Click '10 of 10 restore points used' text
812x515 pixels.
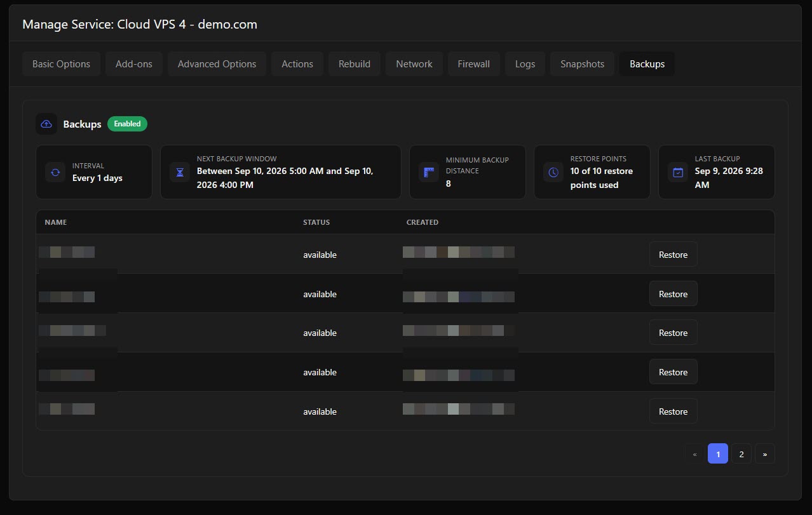(602, 178)
